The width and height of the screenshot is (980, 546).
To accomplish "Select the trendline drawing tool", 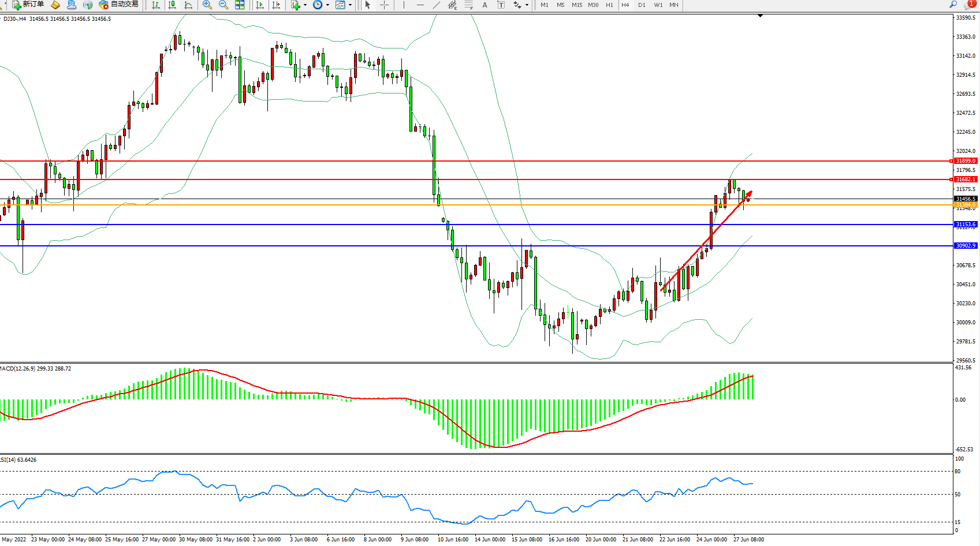I will pyautogui.click(x=437, y=5).
